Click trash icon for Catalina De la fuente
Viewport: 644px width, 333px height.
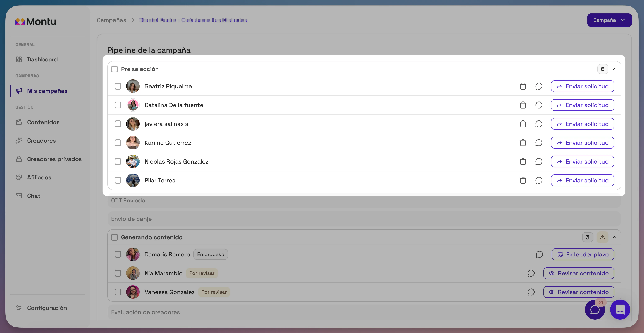[523, 105]
